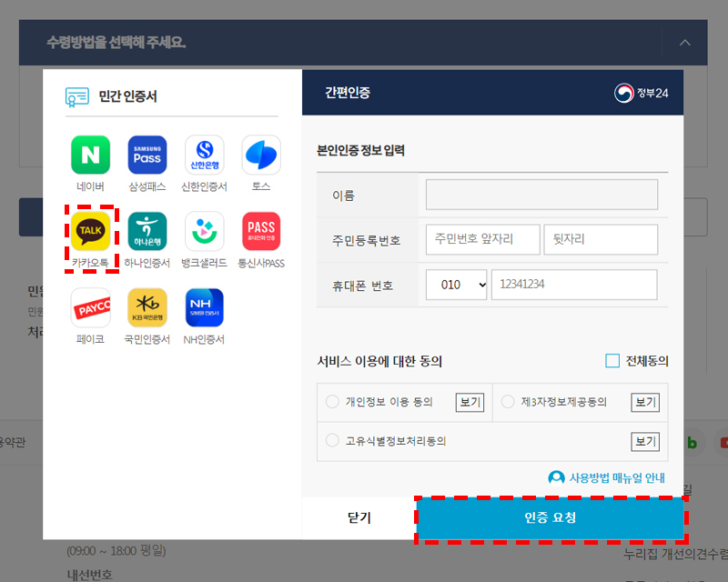Select the 개인정보 이용 동의 radio button
The width and height of the screenshot is (728, 582).
click(x=332, y=401)
